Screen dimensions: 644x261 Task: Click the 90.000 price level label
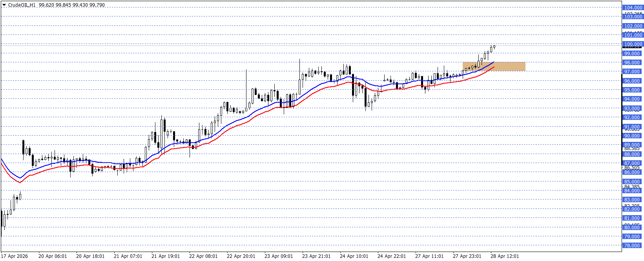pos(633,136)
